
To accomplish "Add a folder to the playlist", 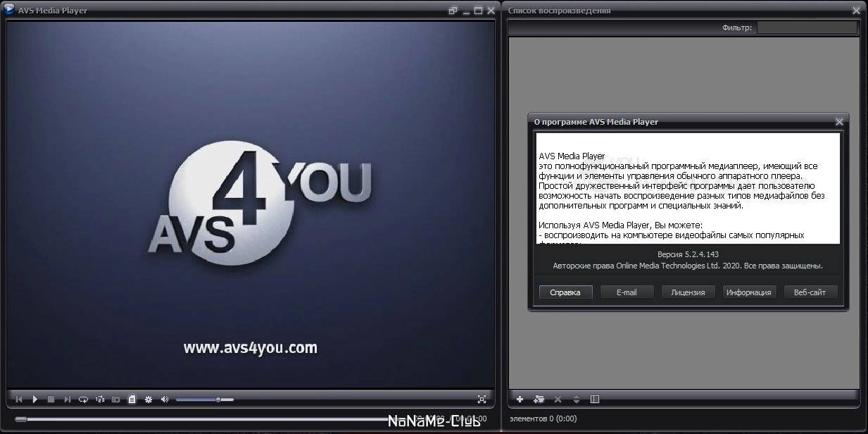I will (539, 399).
